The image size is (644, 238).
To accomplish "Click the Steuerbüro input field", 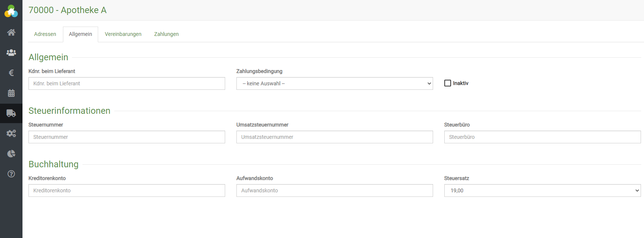I will 542,137.
